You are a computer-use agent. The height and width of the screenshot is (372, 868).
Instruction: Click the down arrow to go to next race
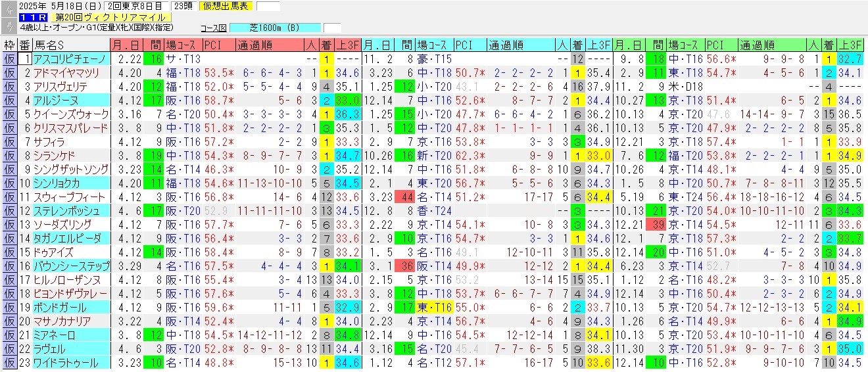point(9,27)
